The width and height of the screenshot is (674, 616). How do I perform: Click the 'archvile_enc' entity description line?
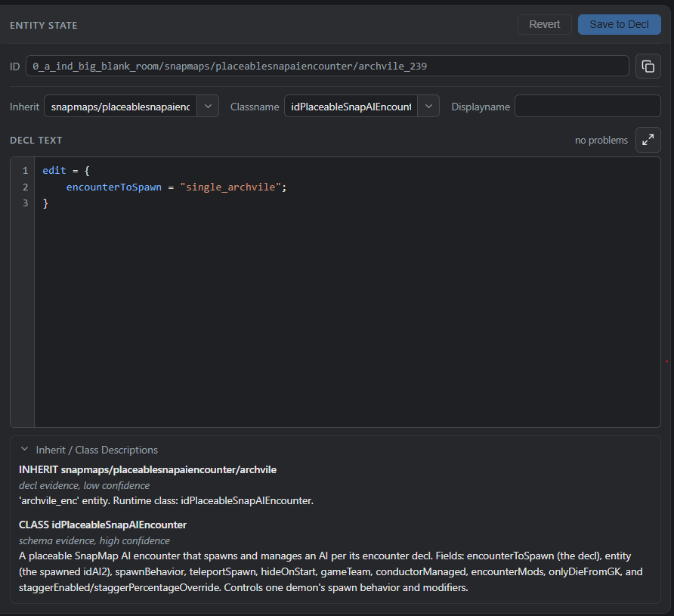pyautogui.click(x=166, y=501)
